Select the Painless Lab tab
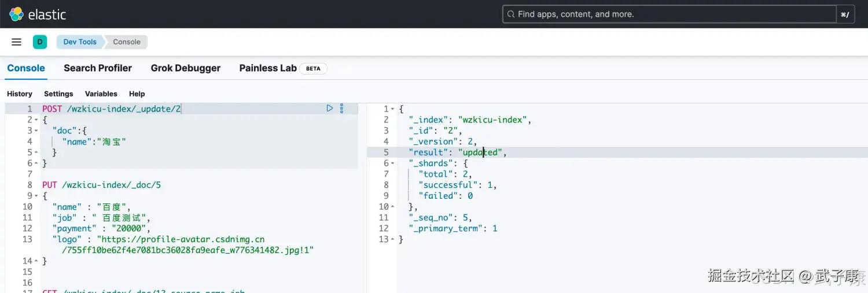868x293 pixels. click(267, 68)
